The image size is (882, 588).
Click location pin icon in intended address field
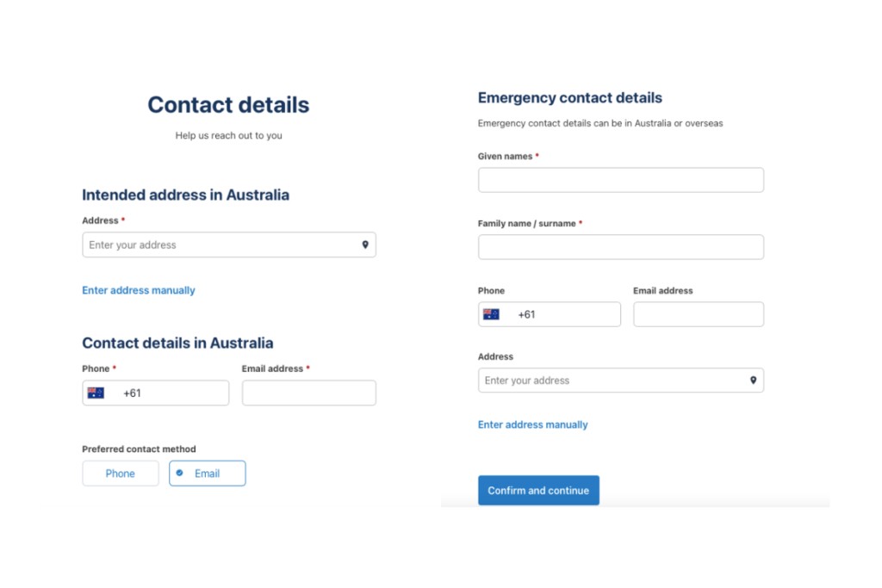[365, 245]
